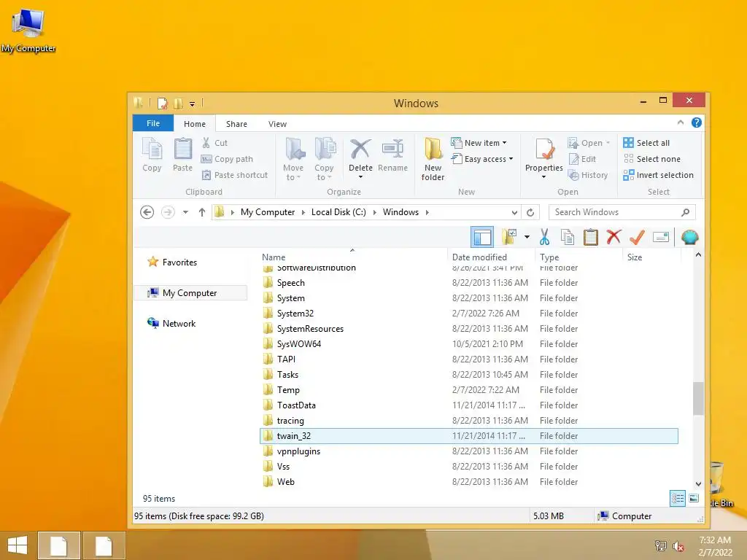Open folder options toolbar dropdown arrow

527,237
